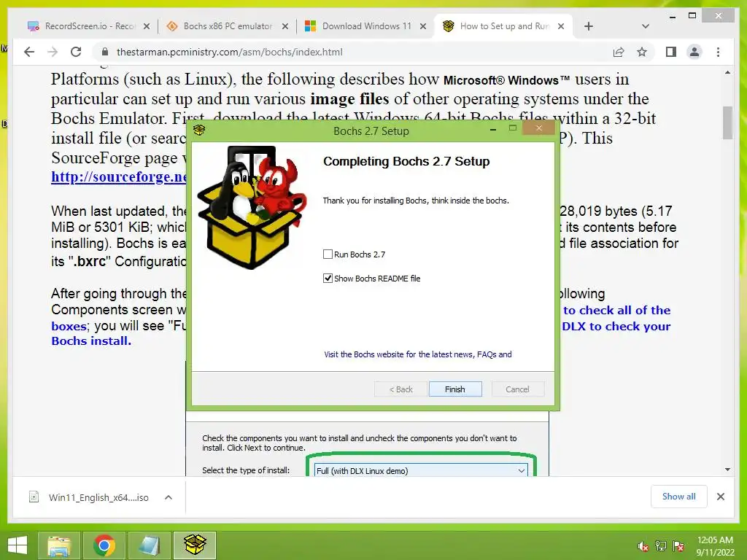The width and height of the screenshot is (747, 560).
Task: Open the Chrome profile menu
Action: point(694,52)
